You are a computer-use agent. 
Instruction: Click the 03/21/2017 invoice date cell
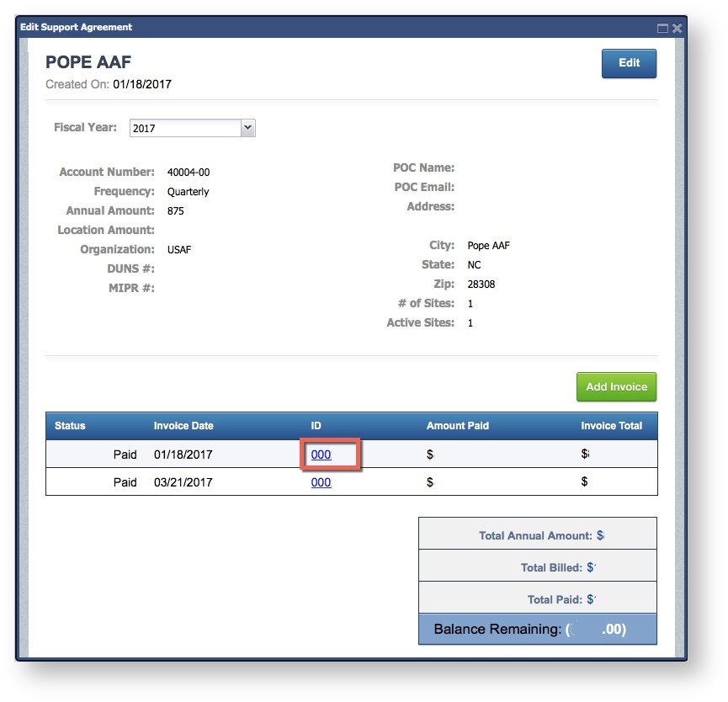[183, 482]
